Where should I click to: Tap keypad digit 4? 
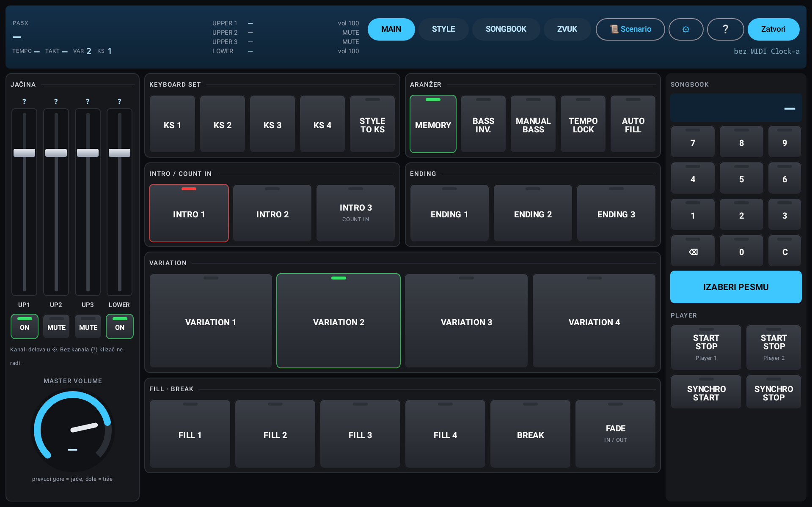[x=693, y=178]
